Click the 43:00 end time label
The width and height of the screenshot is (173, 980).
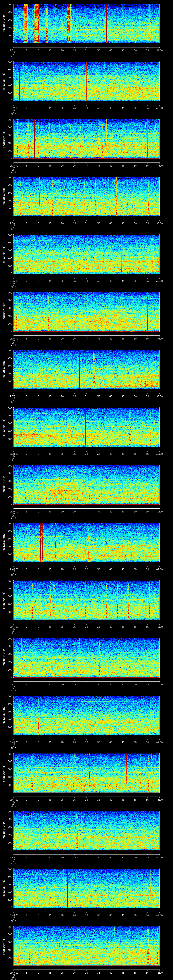[160, 684]
